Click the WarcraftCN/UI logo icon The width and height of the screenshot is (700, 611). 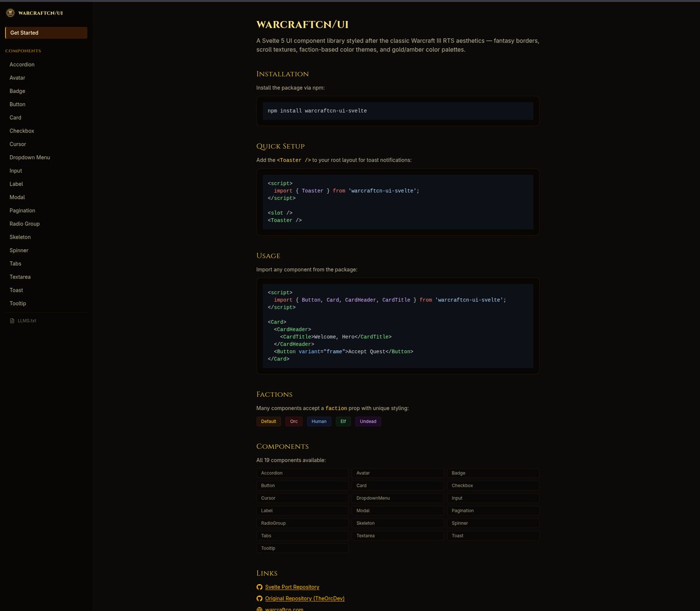10,13
